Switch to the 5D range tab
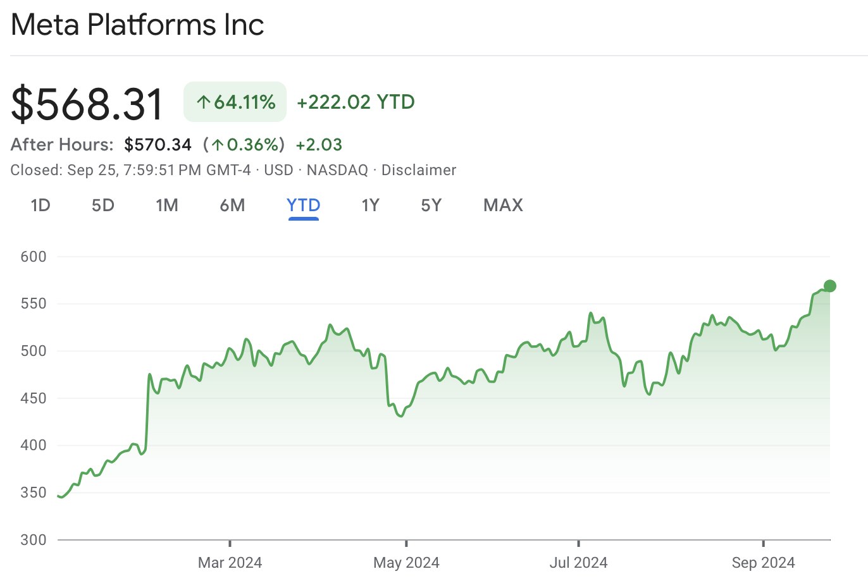Screen dimensions: 868x588 click(x=103, y=205)
